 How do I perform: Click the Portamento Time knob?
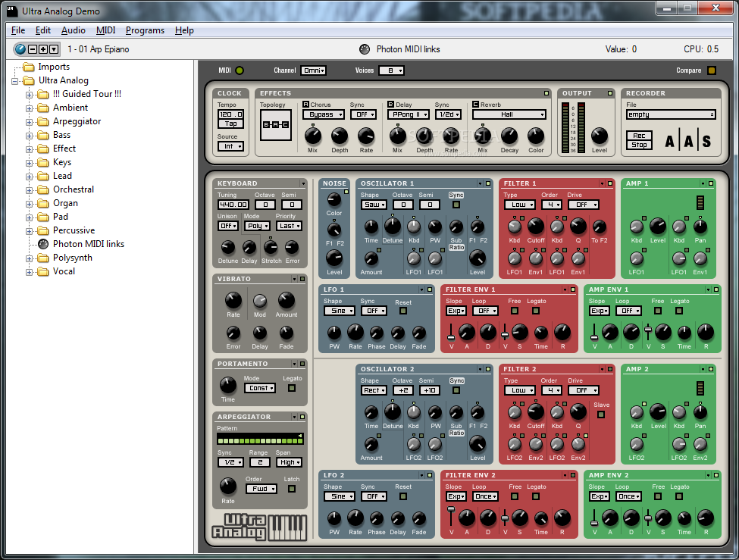[x=228, y=385]
